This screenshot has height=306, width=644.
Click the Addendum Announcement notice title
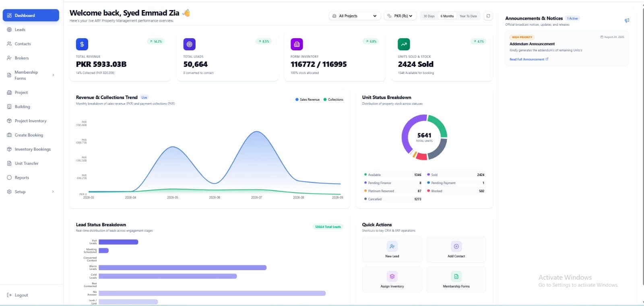point(532,44)
